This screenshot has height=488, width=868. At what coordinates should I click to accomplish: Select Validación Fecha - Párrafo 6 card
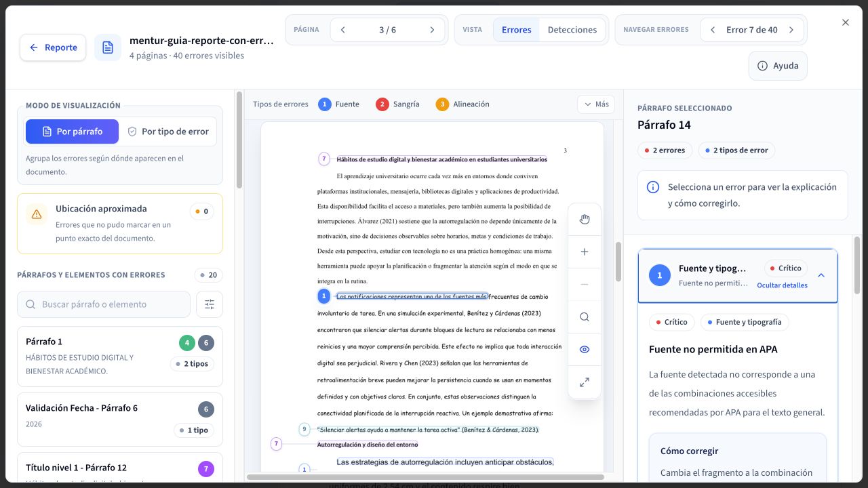point(120,419)
